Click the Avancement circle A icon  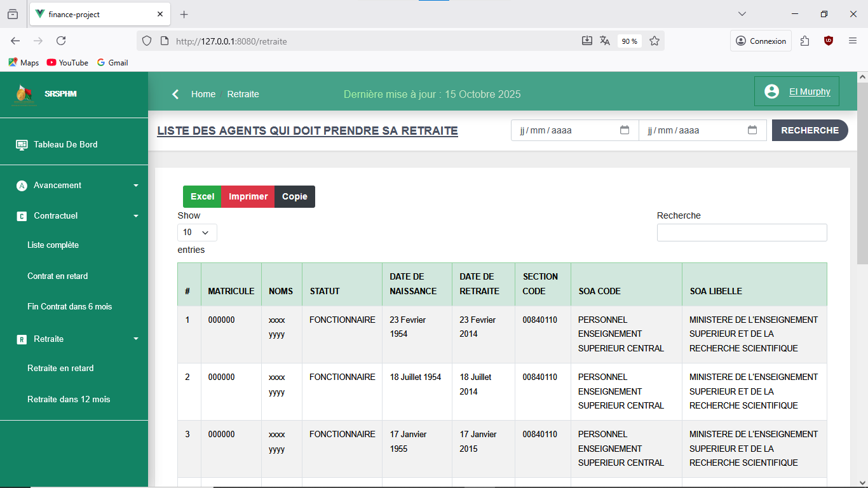tap(22, 186)
